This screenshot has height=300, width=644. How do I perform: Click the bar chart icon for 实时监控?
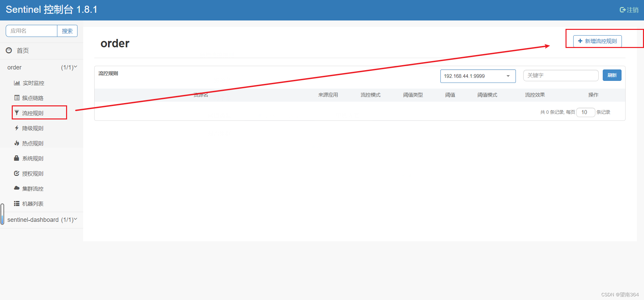point(17,83)
